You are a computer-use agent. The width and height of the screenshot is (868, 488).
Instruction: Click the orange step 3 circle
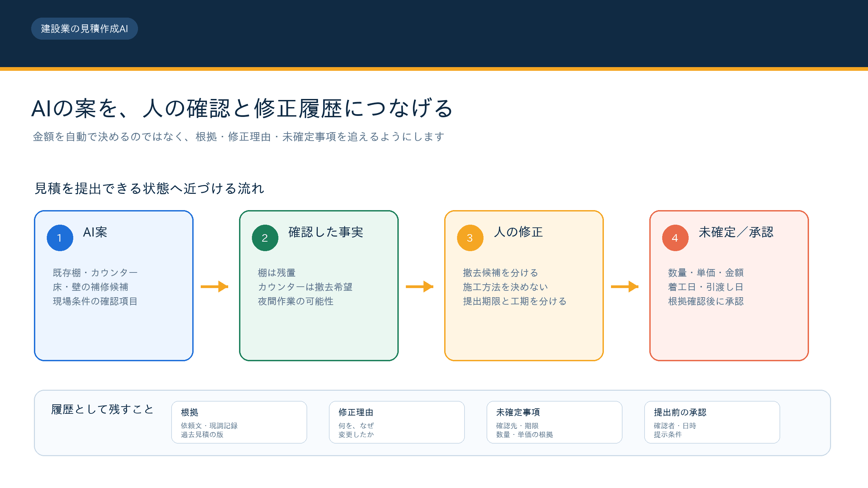coord(470,238)
